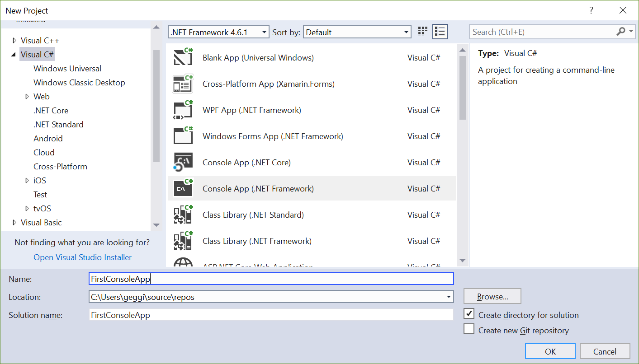This screenshot has width=639, height=364.
Task: Select Console App (.NET Framework) name text
Action: tap(258, 189)
